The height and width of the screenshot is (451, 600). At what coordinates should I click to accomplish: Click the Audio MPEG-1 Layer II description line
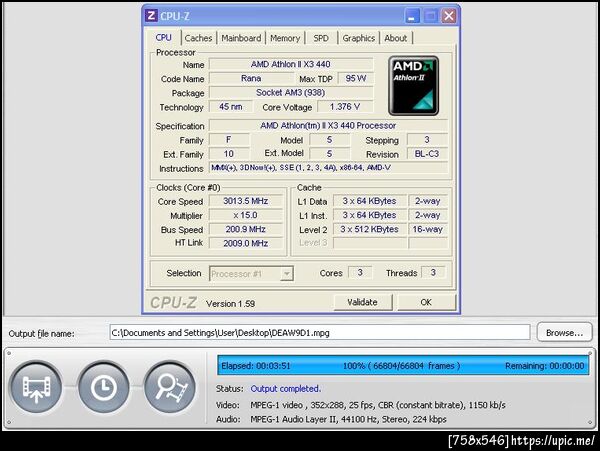tap(349, 419)
